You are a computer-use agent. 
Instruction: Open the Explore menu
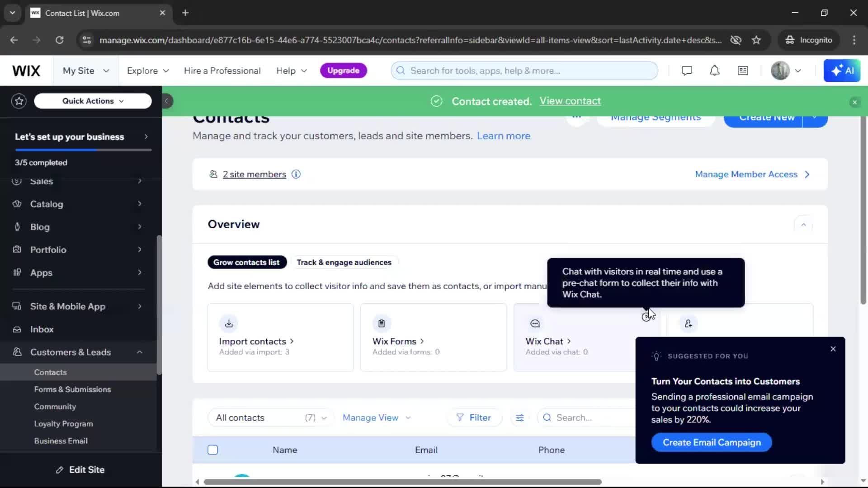(148, 71)
